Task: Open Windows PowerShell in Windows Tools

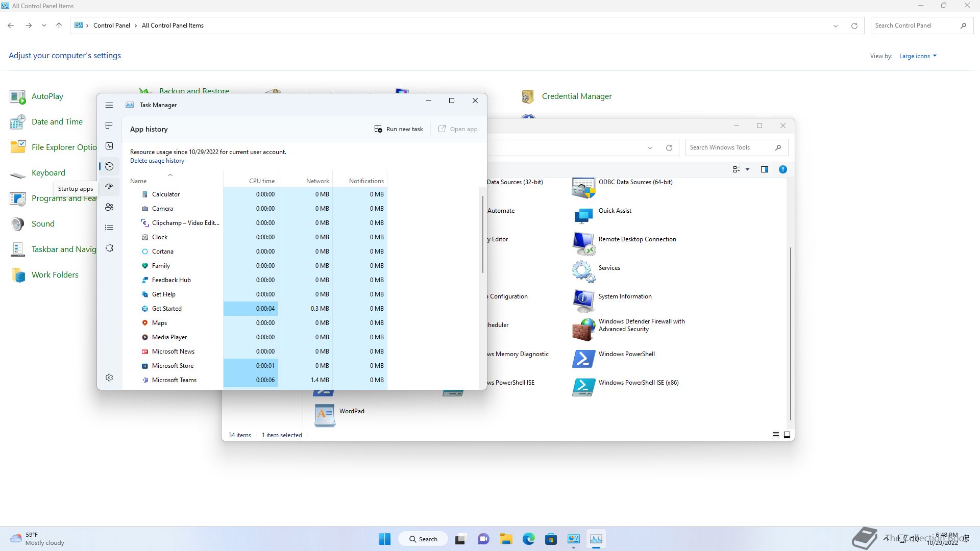Action: click(x=614, y=359)
